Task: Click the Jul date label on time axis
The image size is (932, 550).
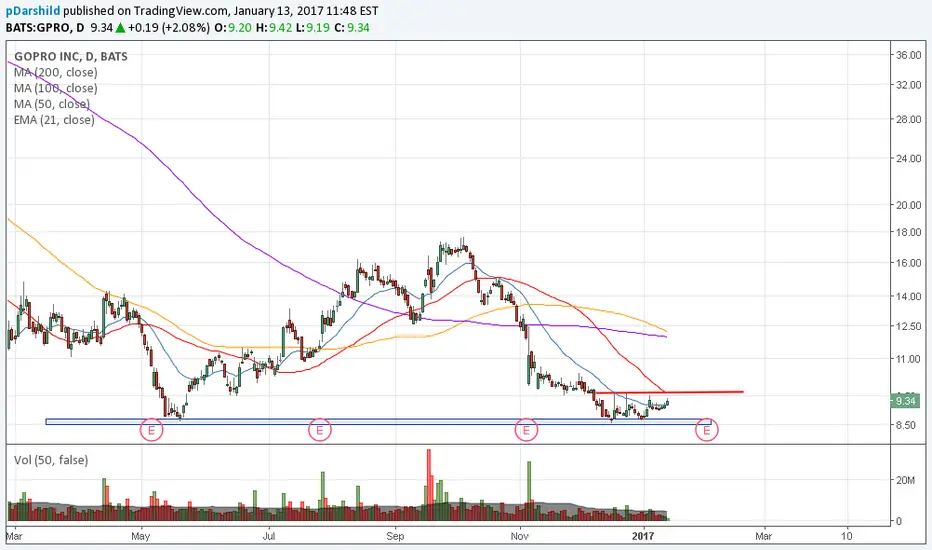Action: pyautogui.click(x=269, y=536)
